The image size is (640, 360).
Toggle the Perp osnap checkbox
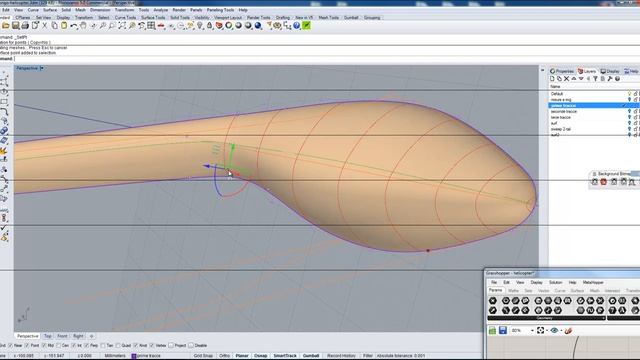pos(86,345)
